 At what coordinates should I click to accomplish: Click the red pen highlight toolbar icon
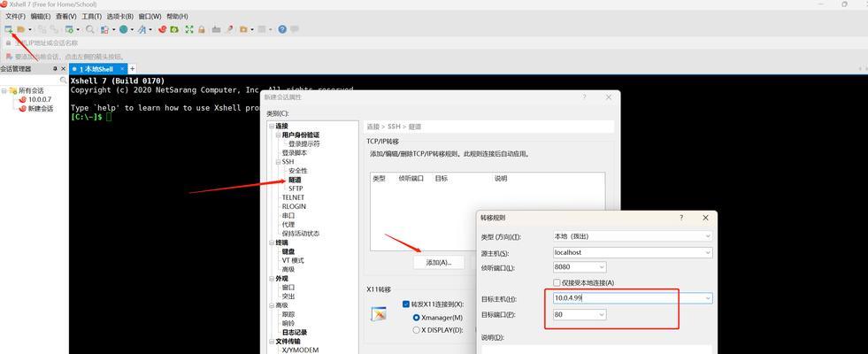pyautogui.click(x=229, y=29)
